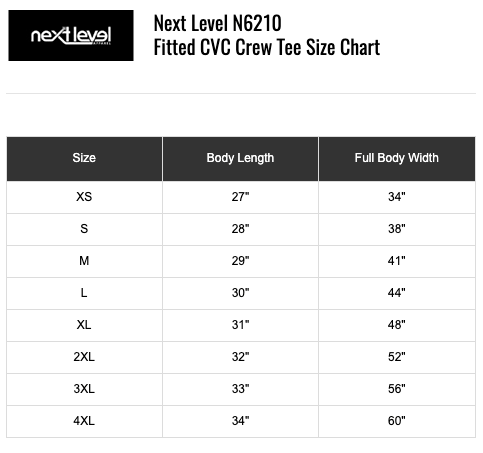Click the 60" full body width value
The height and width of the screenshot is (453, 483).
click(397, 421)
